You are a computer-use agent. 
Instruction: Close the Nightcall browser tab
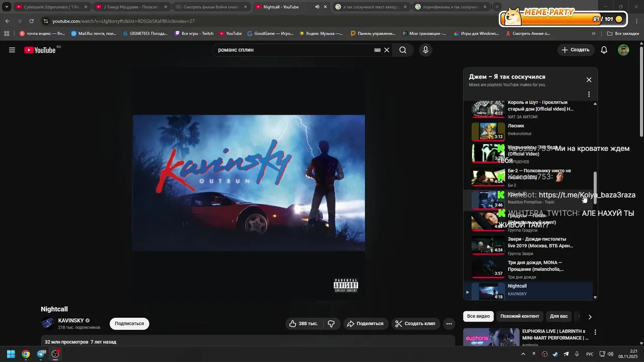pos(326,7)
